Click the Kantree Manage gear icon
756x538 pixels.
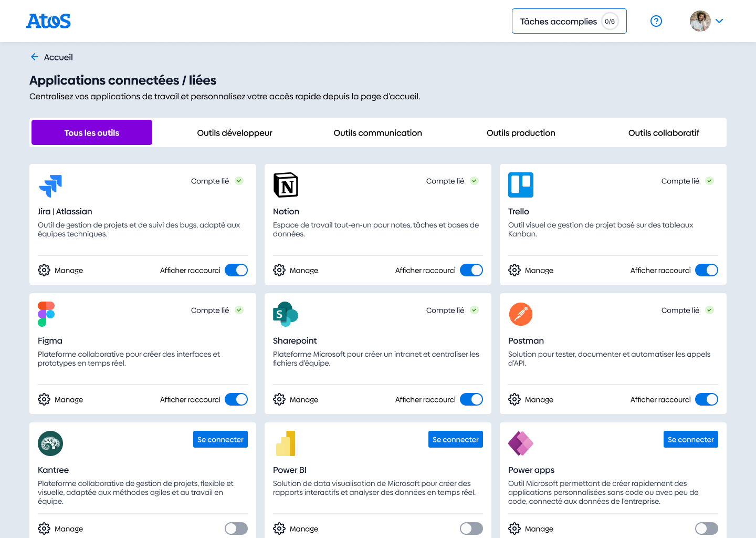click(x=44, y=529)
